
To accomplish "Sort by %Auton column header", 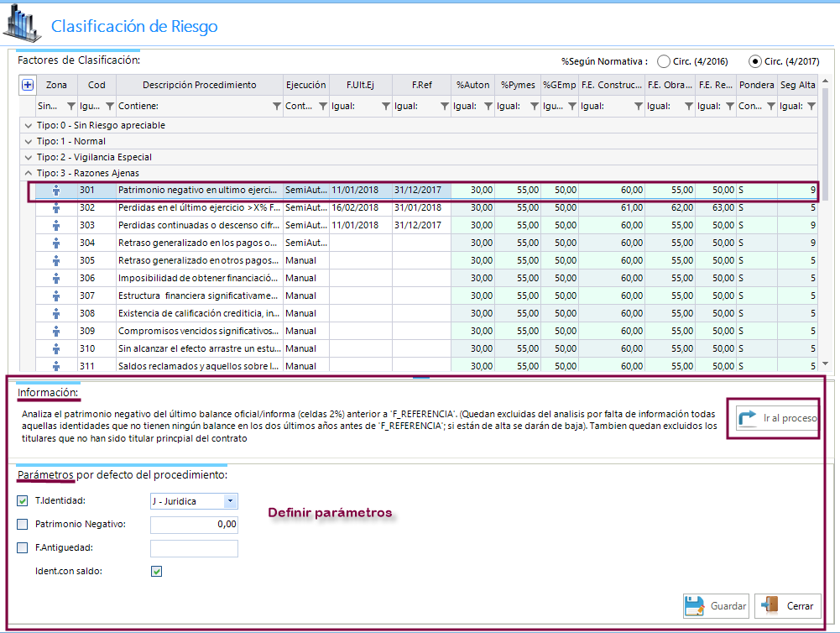I will (472, 85).
